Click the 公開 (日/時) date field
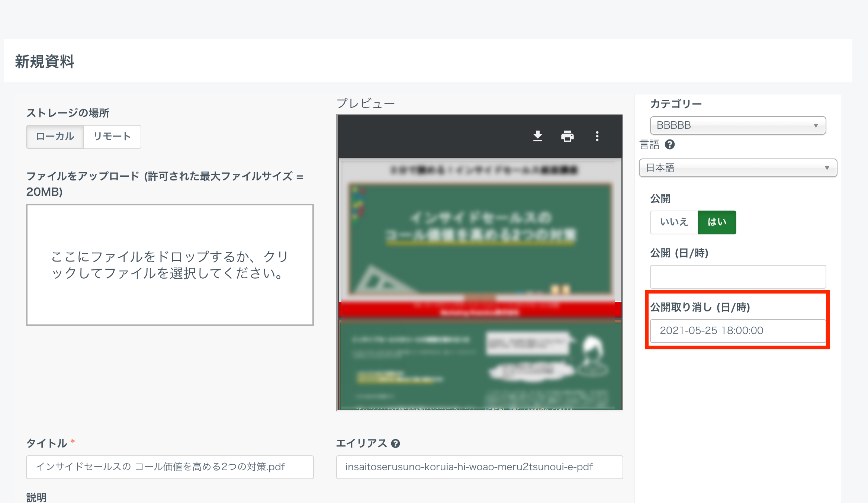Image resolution: width=868 pixels, height=503 pixels. coord(737,276)
